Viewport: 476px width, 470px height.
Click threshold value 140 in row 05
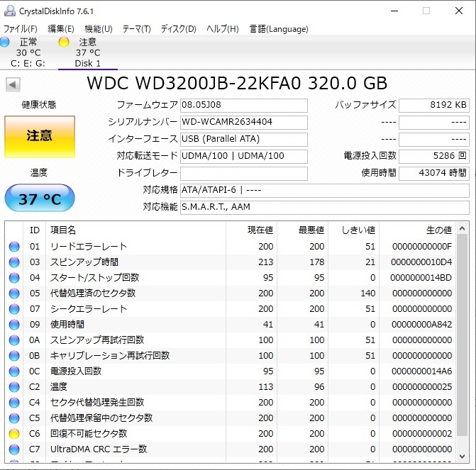367,293
